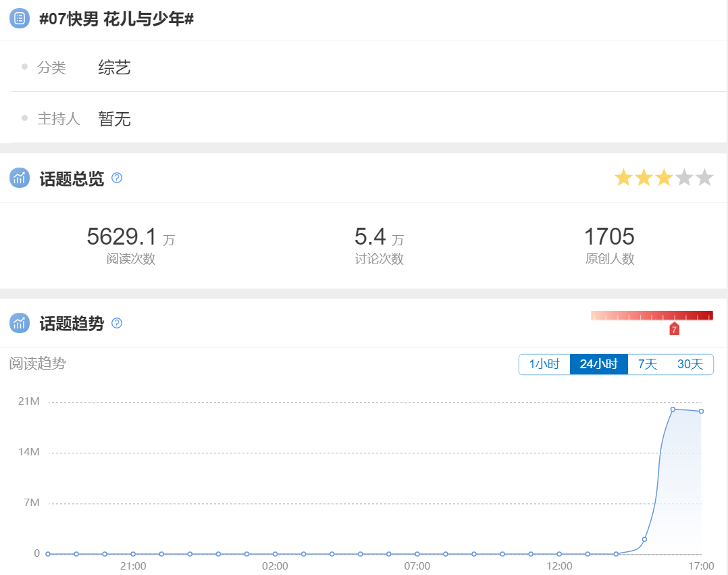Click the chart data point at 12:00

(559, 553)
